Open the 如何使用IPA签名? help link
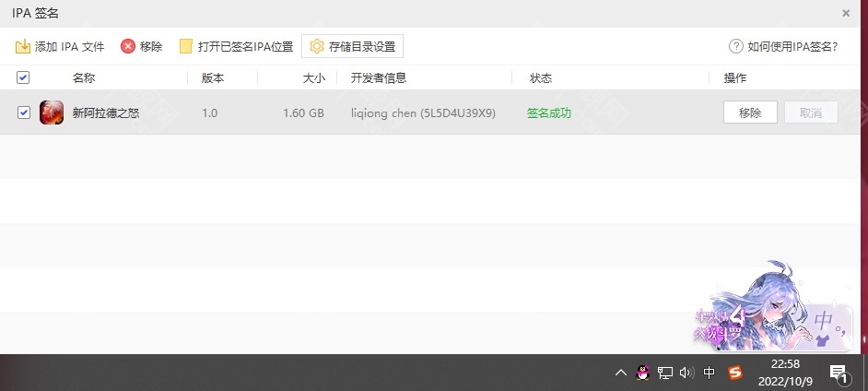The width and height of the screenshot is (868, 391). coord(783,46)
